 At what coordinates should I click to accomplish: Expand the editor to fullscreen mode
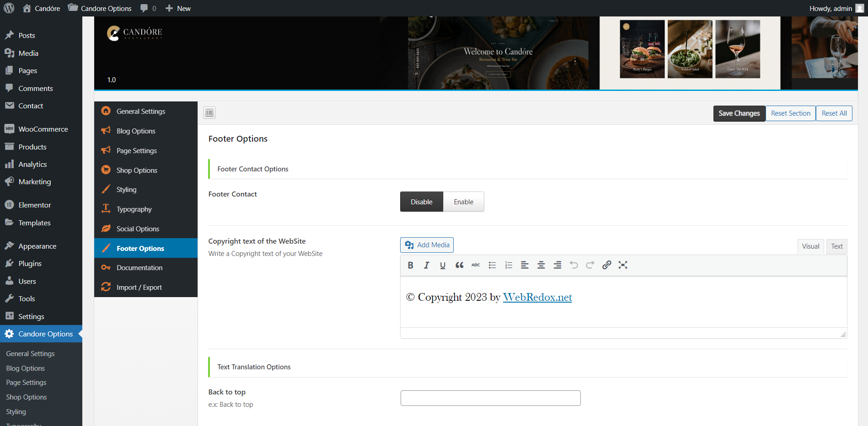pos(623,265)
